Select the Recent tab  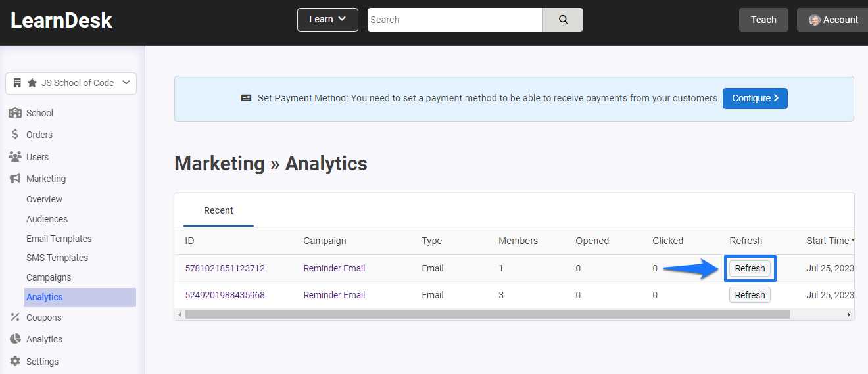[x=218, y=210]
